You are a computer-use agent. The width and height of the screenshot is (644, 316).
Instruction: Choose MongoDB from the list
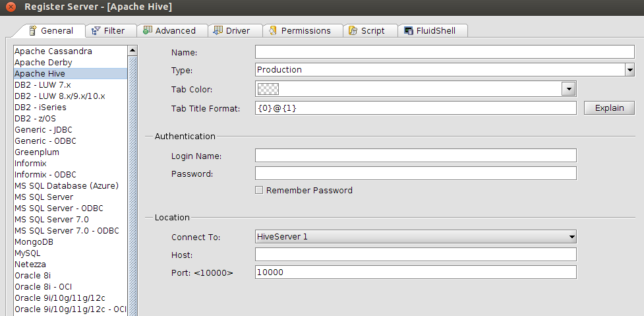(x=71, y=242)
